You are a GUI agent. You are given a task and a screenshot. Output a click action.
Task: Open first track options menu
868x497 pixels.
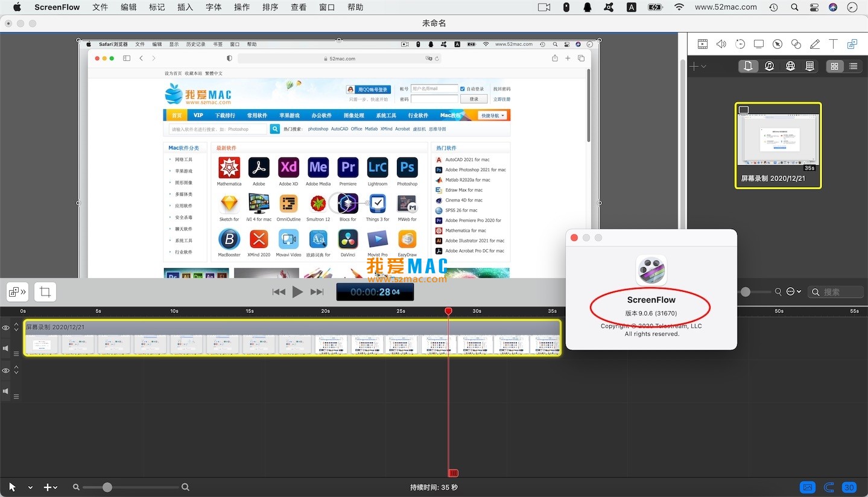(x=16, y=354)
